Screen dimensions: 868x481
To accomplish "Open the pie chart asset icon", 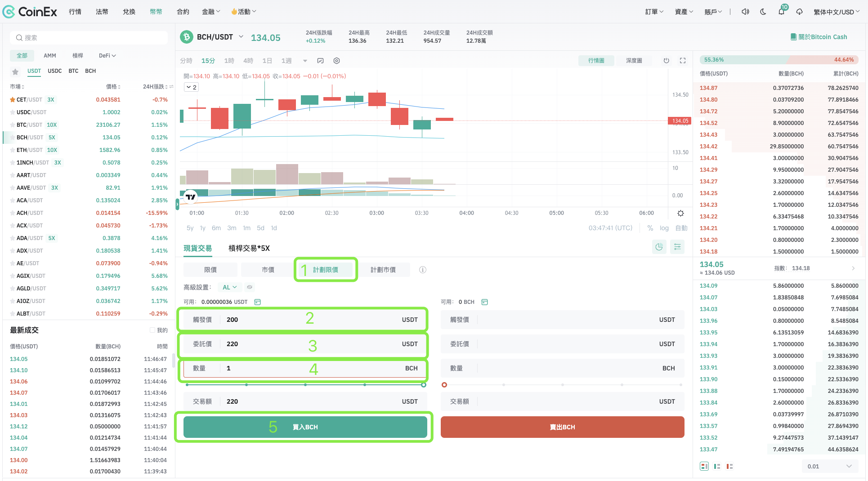I will 659,247.
